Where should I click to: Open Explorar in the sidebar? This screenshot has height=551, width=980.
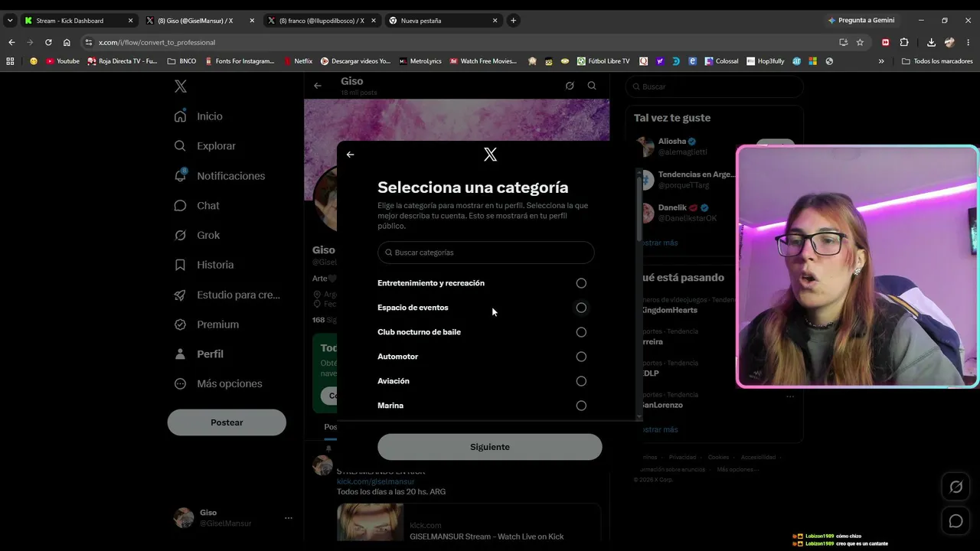(204, 146)
